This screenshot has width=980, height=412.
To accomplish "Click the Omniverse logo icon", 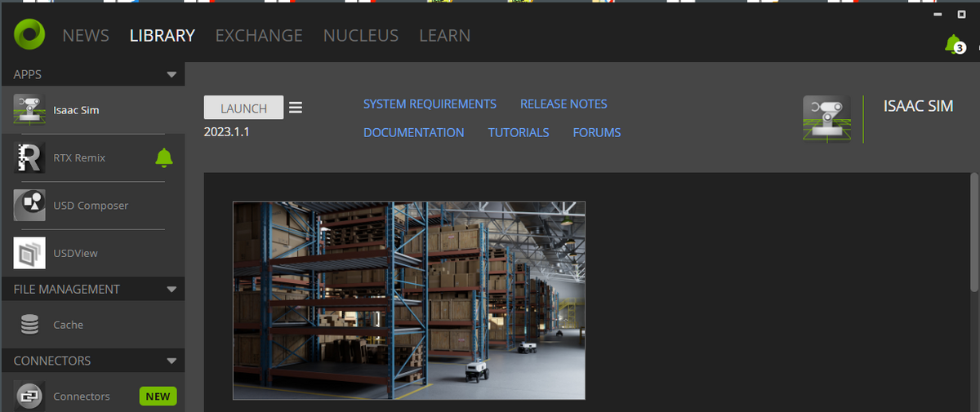I will (29, 36).
